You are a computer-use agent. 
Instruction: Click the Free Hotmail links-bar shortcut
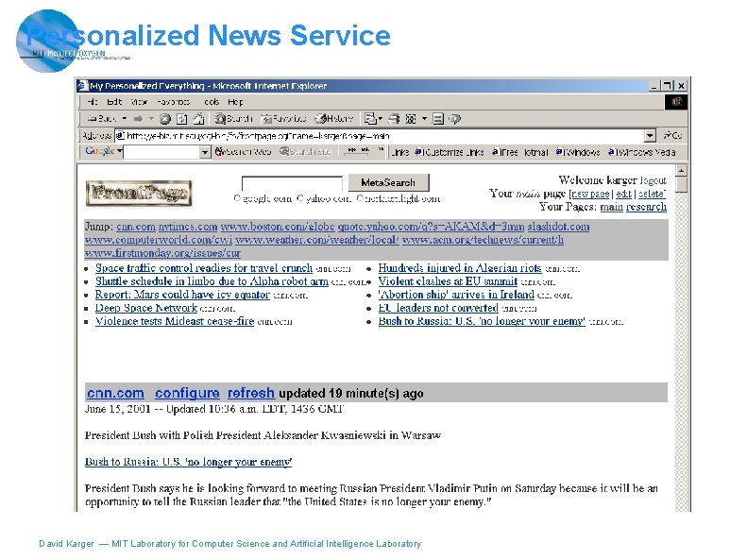[x=519, y=152]
